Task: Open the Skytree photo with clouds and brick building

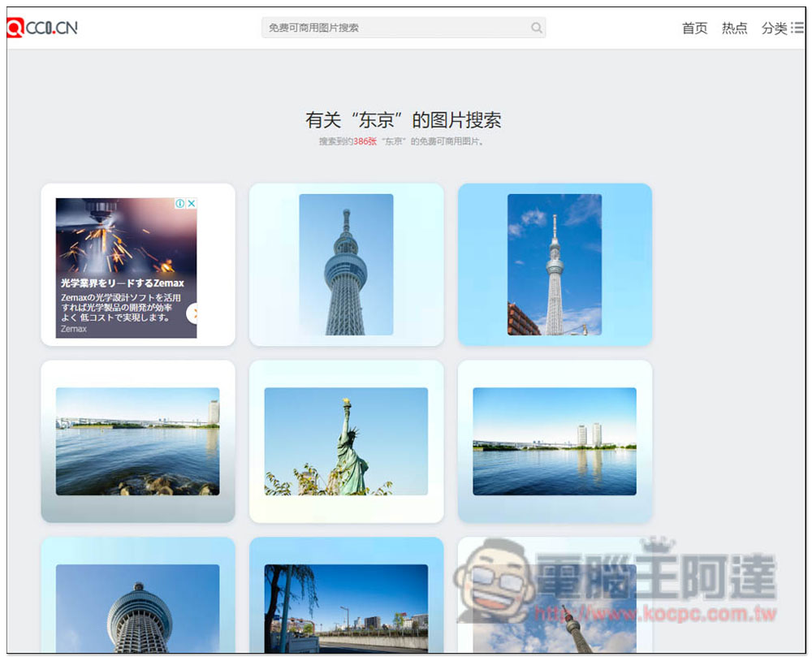Action: [x=555, y=265]
